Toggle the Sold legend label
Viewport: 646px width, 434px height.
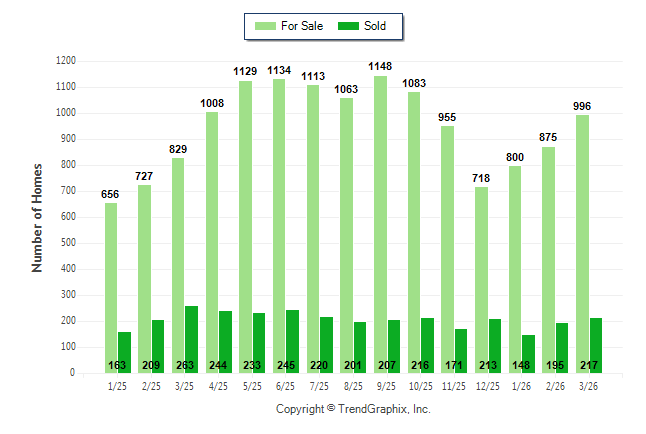(377, 26)
